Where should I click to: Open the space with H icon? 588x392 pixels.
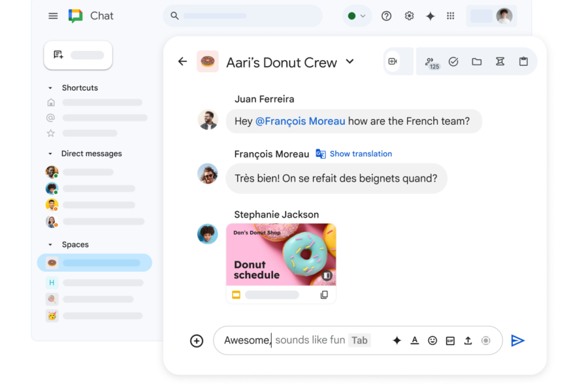point(52,282)
